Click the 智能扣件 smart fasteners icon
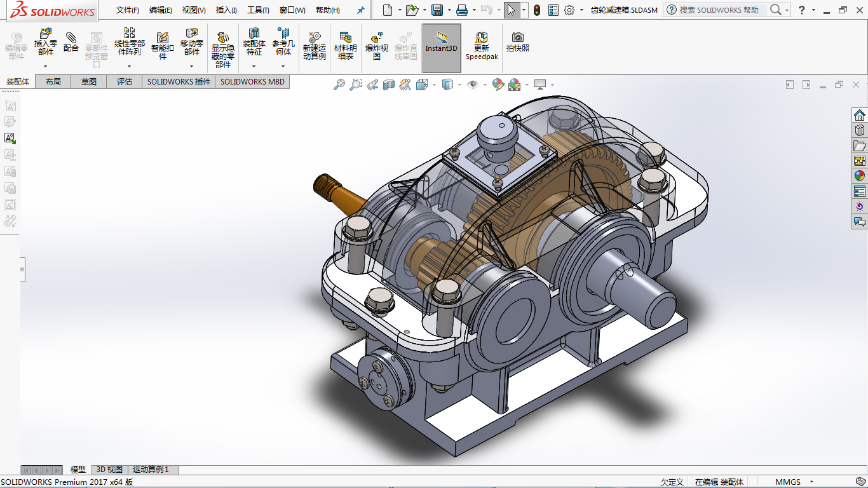The height and width of the screenshot is (488, 868). (x=163, y=38)
